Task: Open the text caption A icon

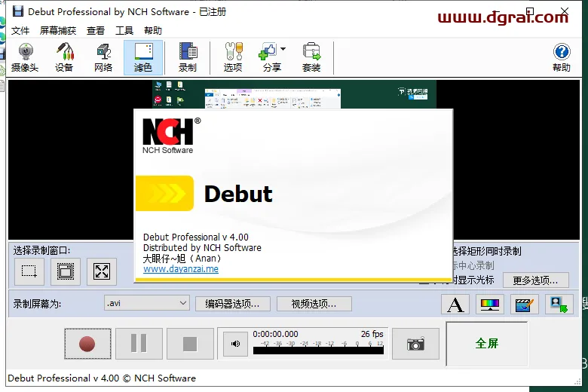Action: click(455, 305)
